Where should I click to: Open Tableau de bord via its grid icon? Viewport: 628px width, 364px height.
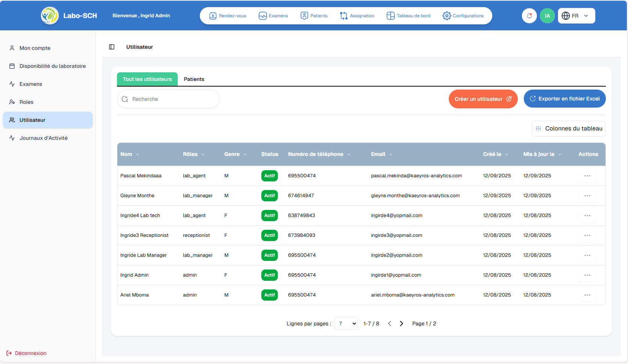[x=390, y=16]
